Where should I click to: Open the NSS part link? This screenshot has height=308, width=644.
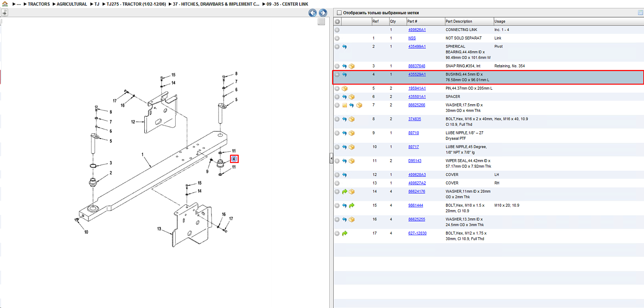pos(412,38)
